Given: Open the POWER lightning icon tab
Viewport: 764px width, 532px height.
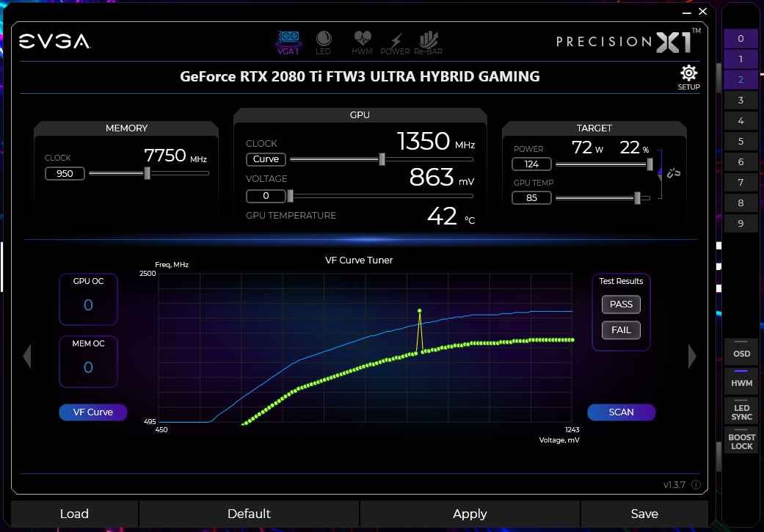Looking at the screenshot, I should [x=395, y=43].
